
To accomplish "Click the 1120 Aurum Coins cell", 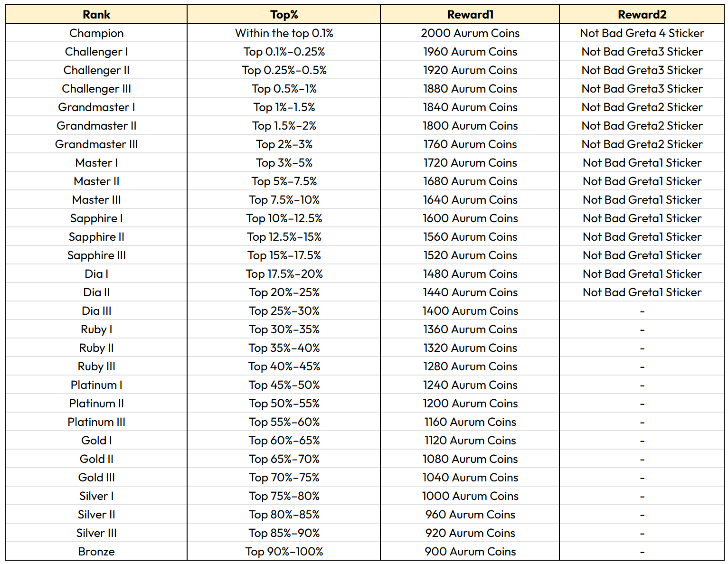I will [x=470, y=440].
